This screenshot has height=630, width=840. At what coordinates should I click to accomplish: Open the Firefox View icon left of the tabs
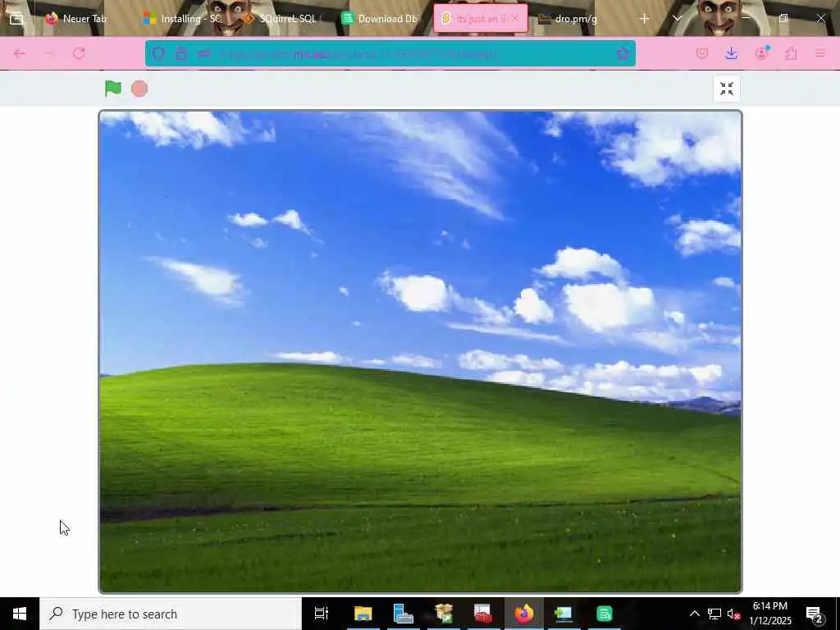16,19
